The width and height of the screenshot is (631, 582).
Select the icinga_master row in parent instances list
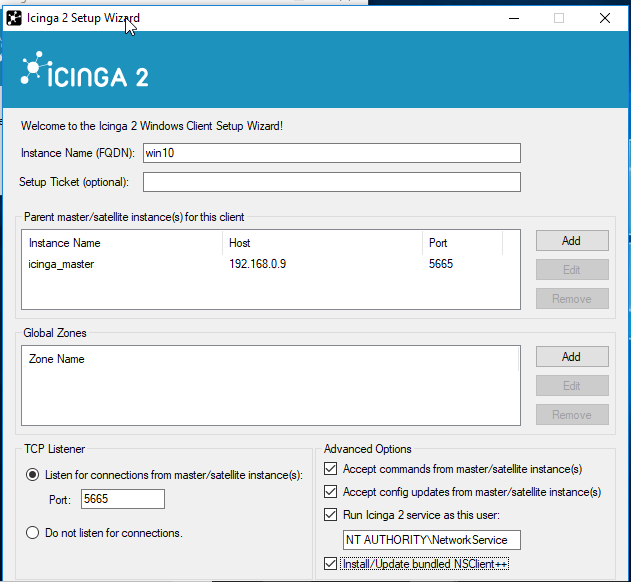coord(270,264)
